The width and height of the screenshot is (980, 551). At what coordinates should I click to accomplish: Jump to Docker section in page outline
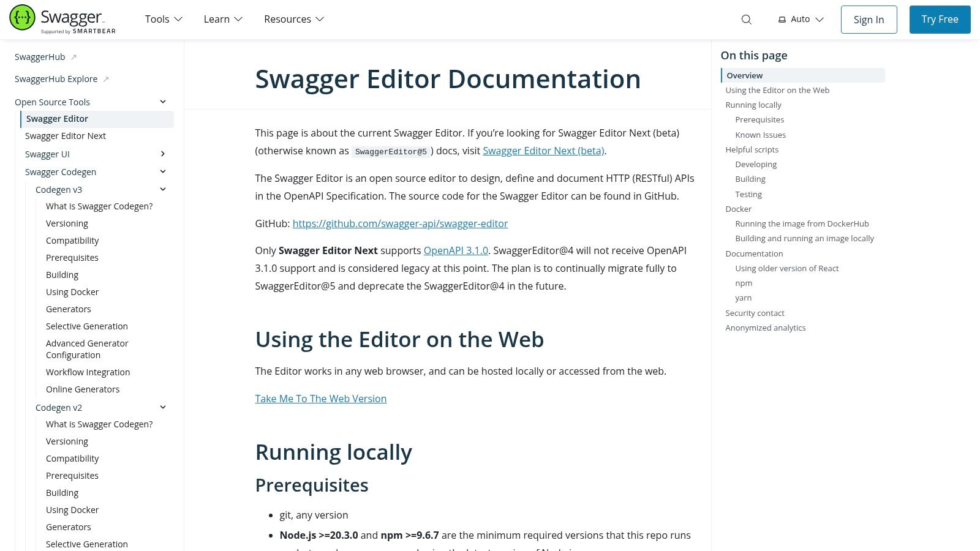[x=738, y=209]
